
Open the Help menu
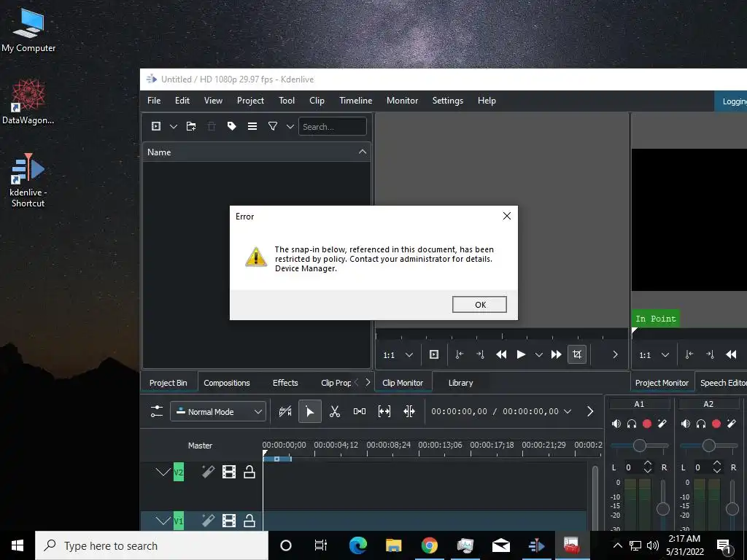(x=487, y=101)
